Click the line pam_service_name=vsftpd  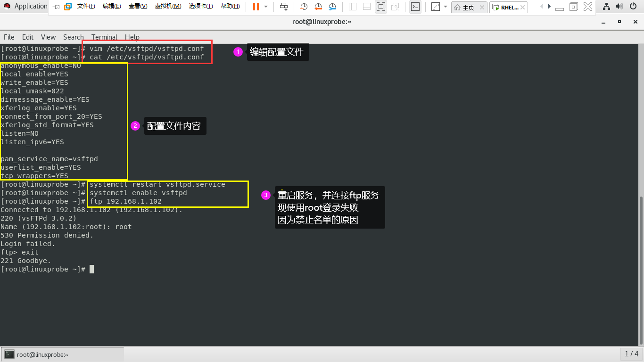[50, 159]
